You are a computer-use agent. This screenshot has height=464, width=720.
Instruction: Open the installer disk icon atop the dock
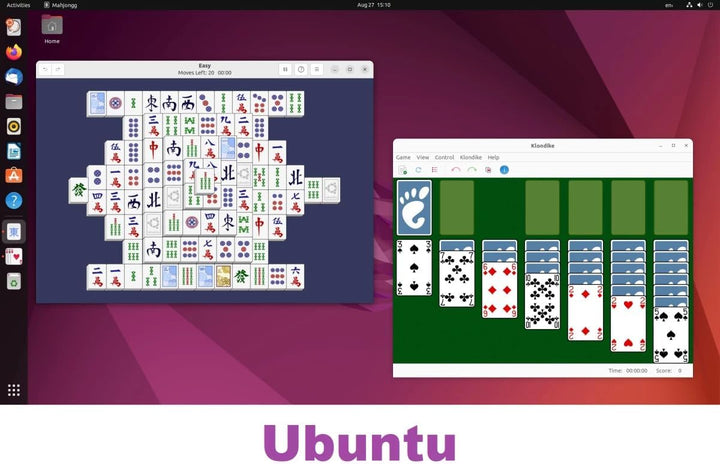pos(14,27)
